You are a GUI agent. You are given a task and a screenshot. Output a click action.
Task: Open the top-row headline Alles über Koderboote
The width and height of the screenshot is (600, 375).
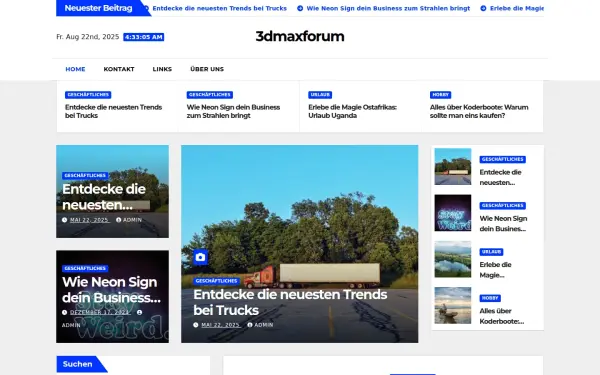point(479,111)
